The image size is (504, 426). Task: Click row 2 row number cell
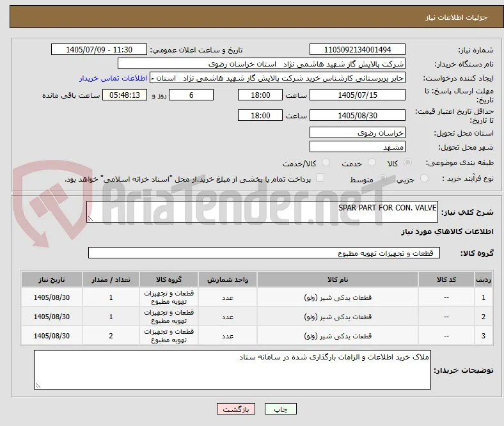point(484,317)
